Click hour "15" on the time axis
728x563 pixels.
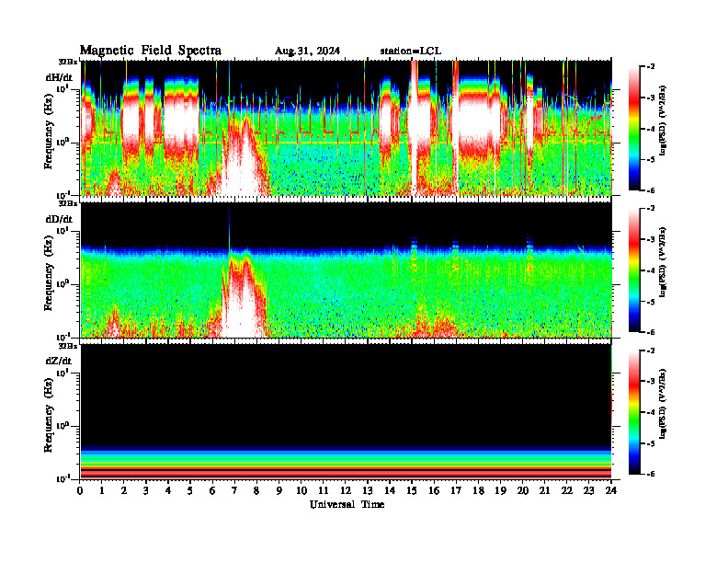(412, 490)
